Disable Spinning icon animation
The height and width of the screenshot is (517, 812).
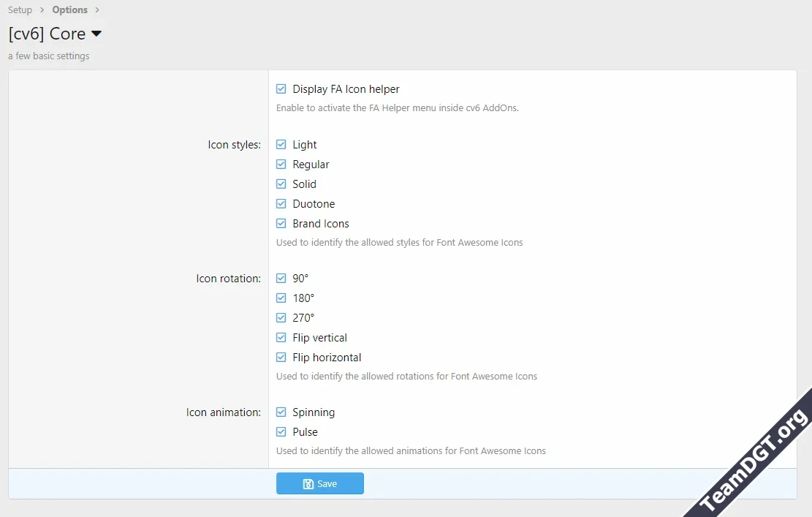pos(281,412)
